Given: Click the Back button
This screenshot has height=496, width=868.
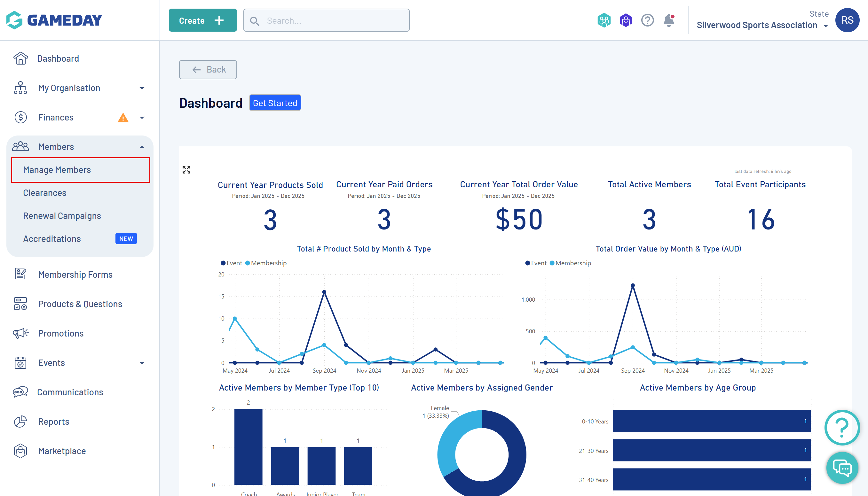Looking at the screenshot, I should (x=208, y=69).
